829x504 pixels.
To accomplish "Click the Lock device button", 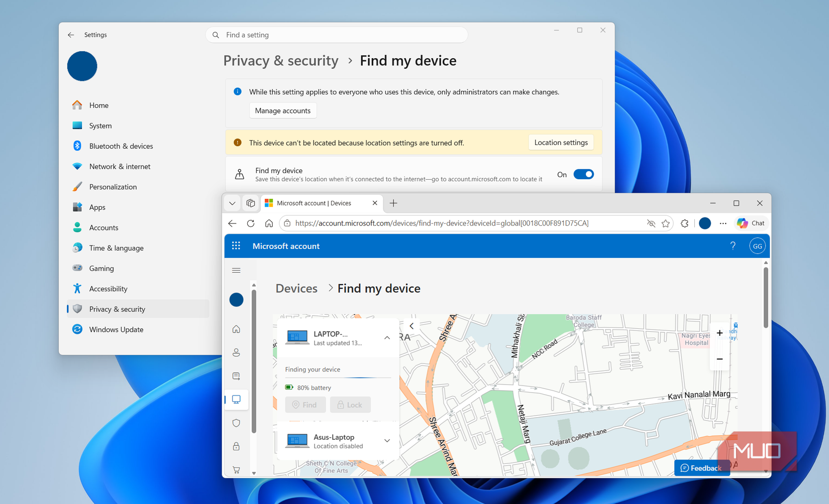I will click(x=350, y=405).
